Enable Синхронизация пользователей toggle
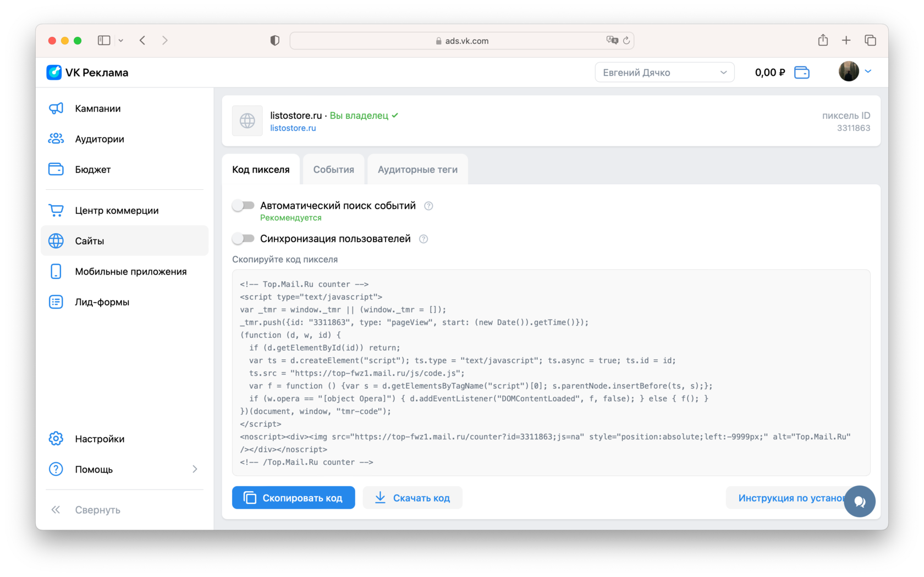 click(243, 239)
